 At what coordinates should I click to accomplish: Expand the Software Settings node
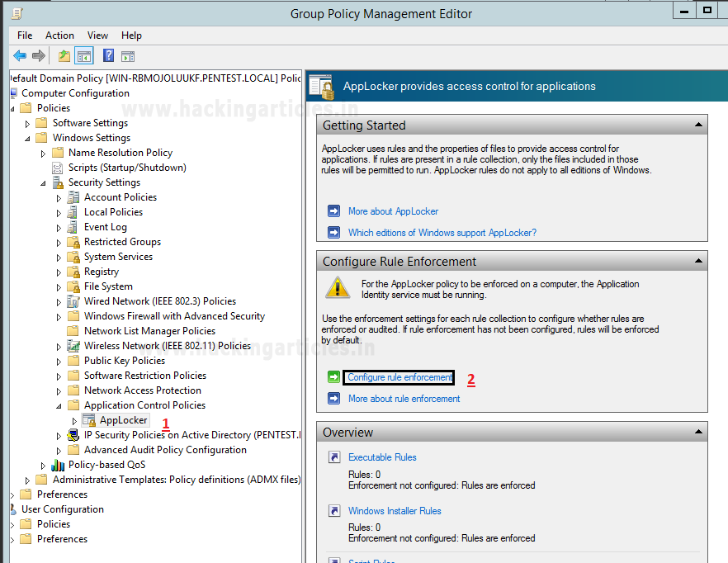[27, 124]
